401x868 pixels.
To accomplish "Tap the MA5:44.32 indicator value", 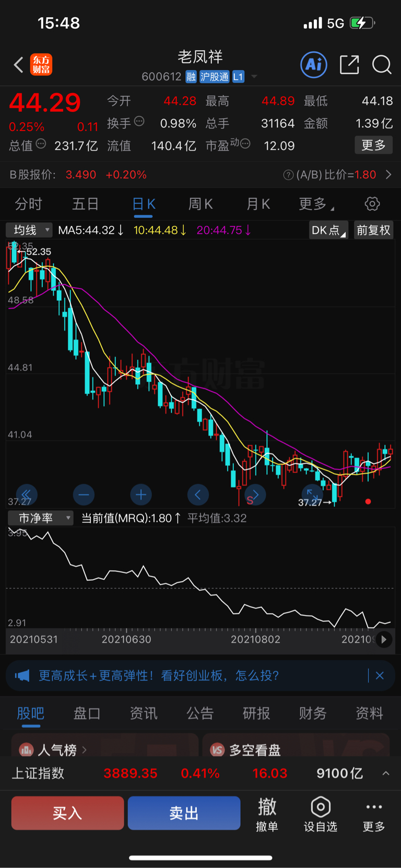I will click(x=91, y=230).
